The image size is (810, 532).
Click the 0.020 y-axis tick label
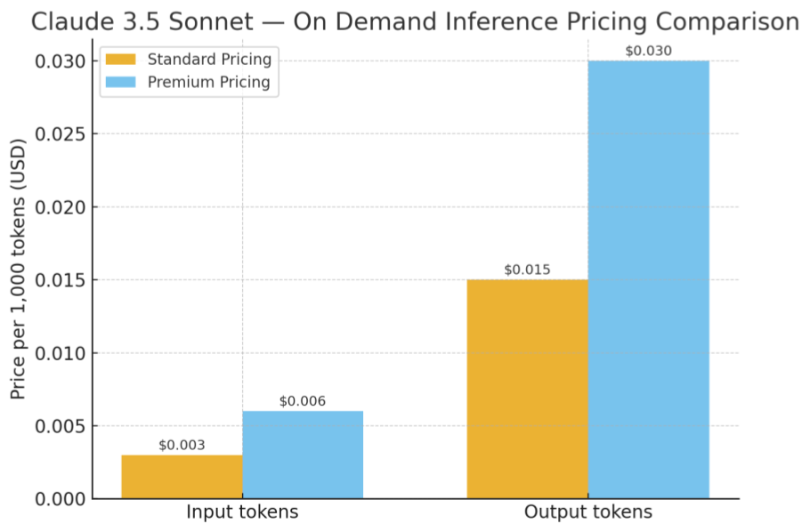[60, 207]
